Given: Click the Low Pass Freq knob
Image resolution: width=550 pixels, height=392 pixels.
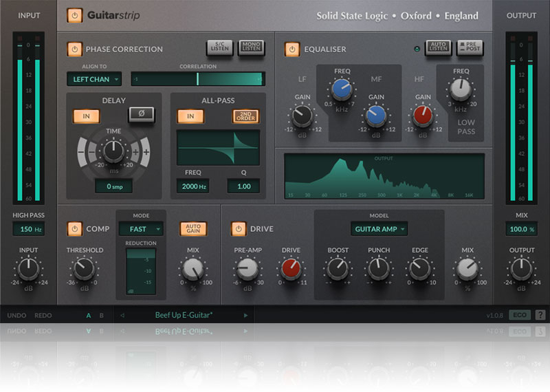Looking at the screenshot, I should coord(461,89).
